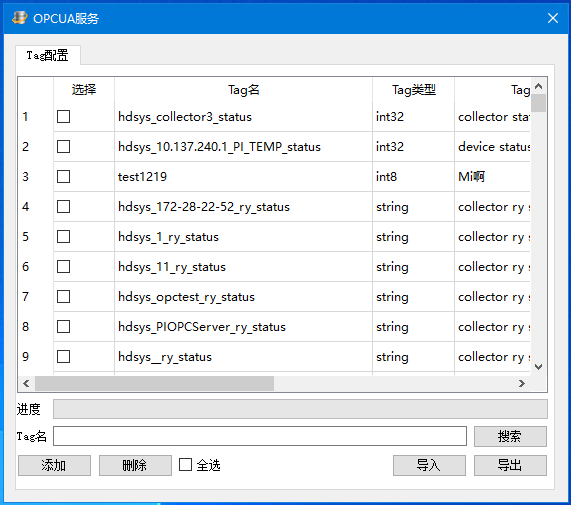Tick the checkbox in the test1219 row
Screen dimensions: 571x505
pos(63,177)
